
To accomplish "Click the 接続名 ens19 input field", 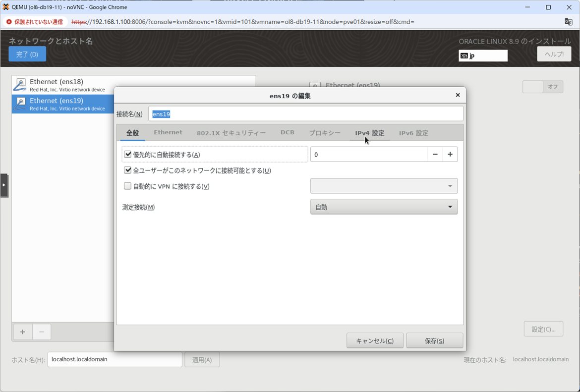I will pos(306,114).
